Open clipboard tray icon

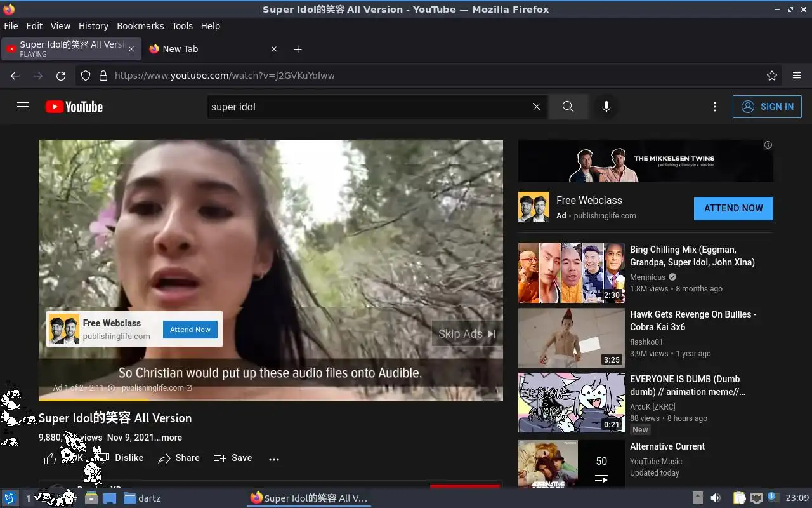pos(739,498)
